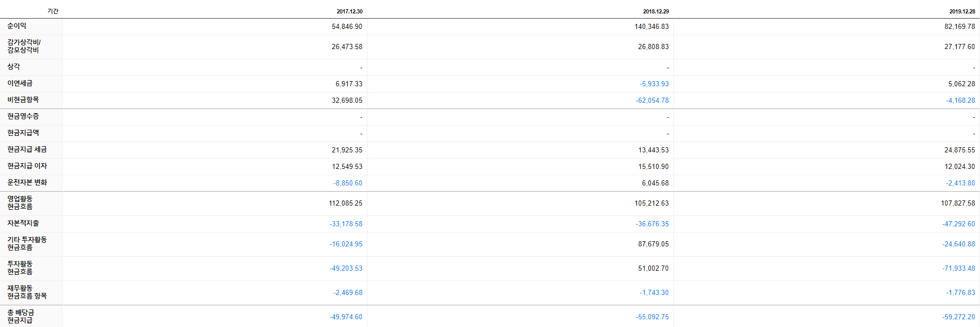This screenshot has height=327, width=980.
Task: Click the 재무활동 현금흐름 항목 row label
Action: (27, 292)
